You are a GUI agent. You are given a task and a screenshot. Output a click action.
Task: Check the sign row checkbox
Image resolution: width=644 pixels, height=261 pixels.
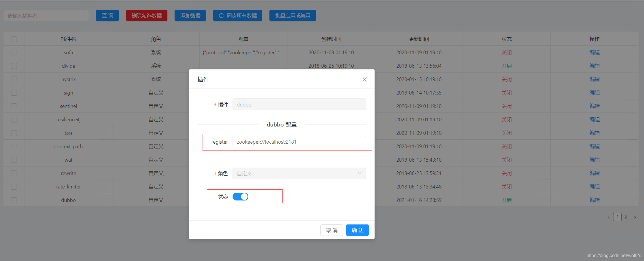(x=14, y=93)
